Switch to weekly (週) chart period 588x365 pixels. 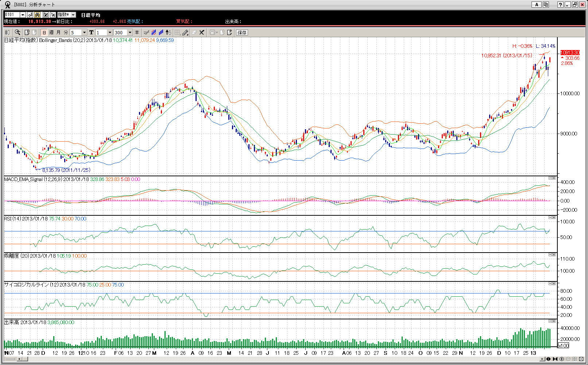click(x=51, y=32)
